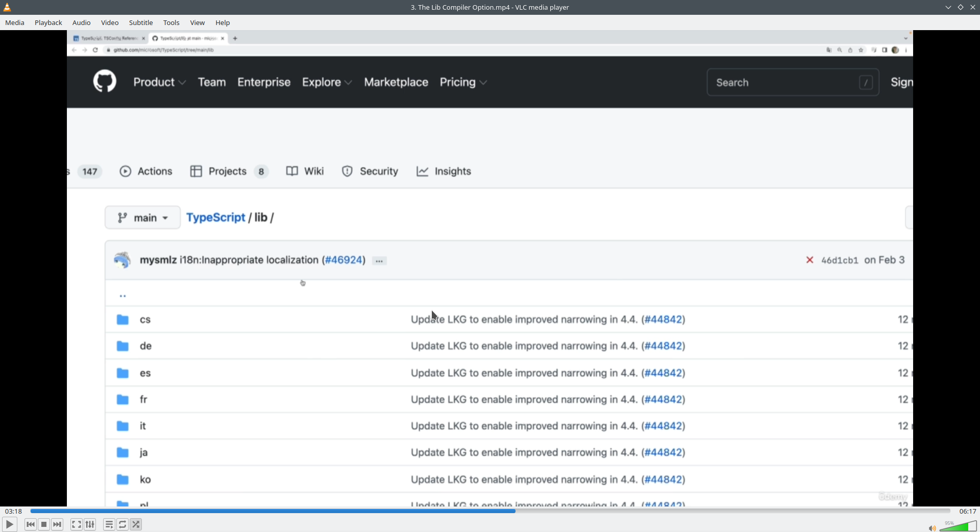
Task: Expand the Product dropdown in GitHub header
Action: [x=159, y=82]
